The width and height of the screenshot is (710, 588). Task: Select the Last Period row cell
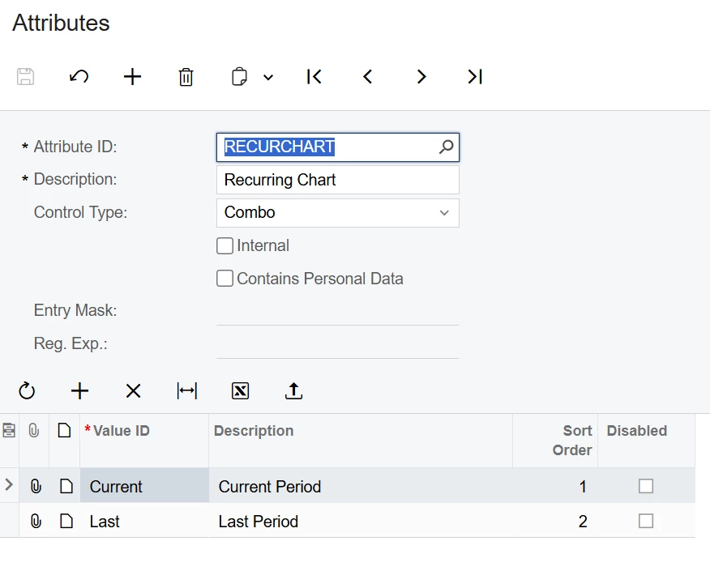[x=259, y=522]
